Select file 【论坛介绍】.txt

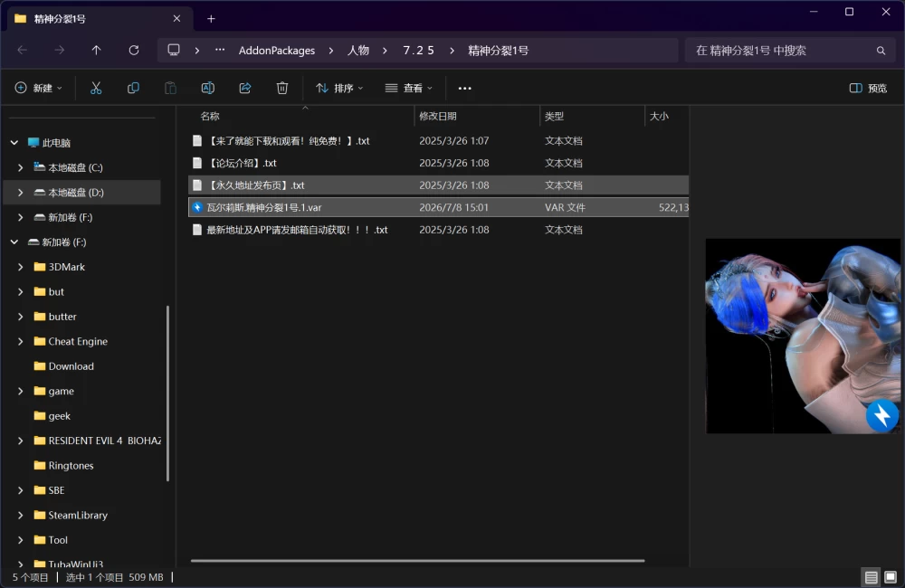439,164
